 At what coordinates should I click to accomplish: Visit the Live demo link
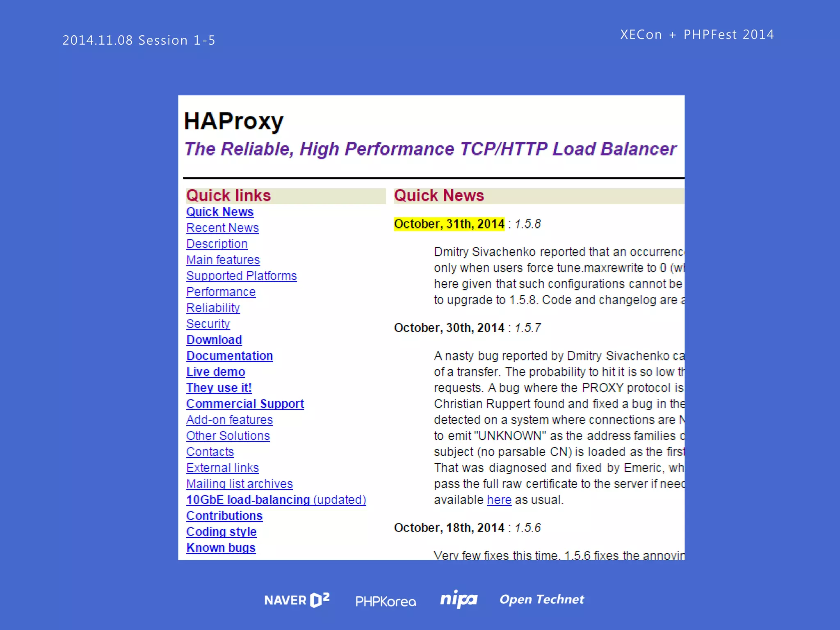pos(216,372)
